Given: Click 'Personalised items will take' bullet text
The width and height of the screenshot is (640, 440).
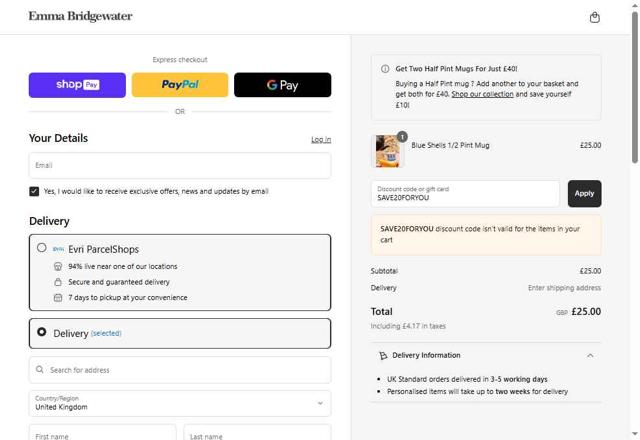Looking at the screenshot, I should (x=478, y=391).
